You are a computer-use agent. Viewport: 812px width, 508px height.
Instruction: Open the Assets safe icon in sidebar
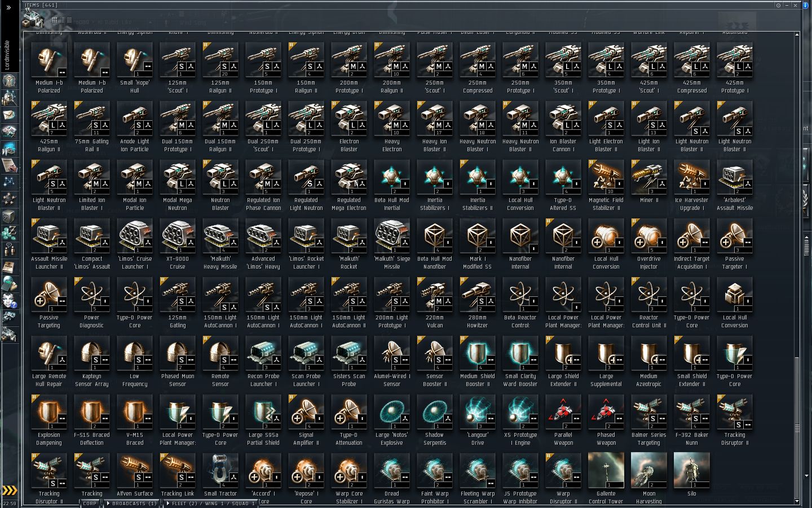(x=9, y=216)
